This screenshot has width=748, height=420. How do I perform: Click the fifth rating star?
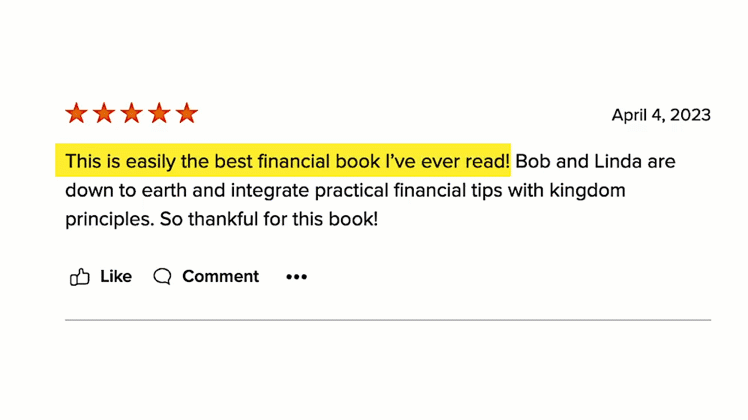click(x=187, y=114)
